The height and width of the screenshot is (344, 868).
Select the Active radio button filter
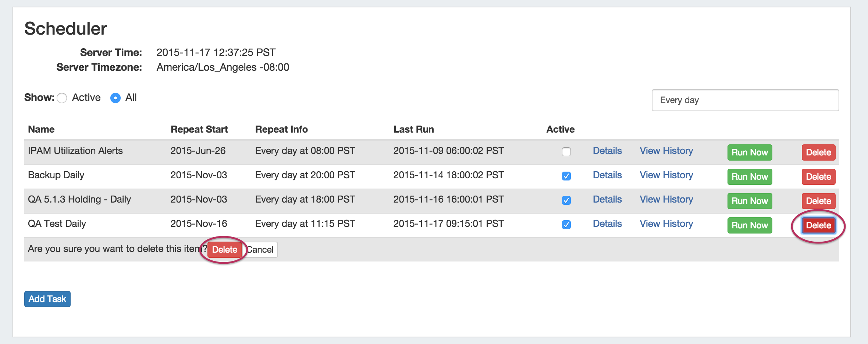pos(62,98)
